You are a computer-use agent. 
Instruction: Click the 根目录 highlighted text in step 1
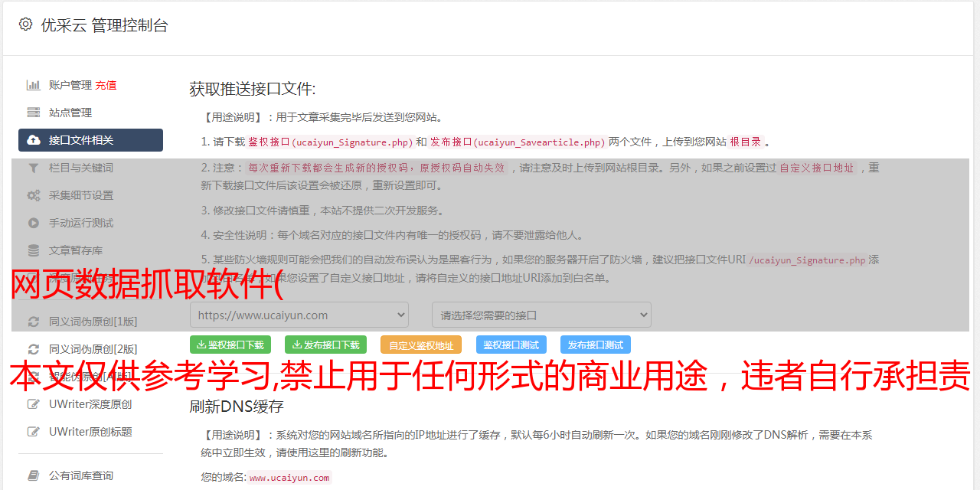746,142
